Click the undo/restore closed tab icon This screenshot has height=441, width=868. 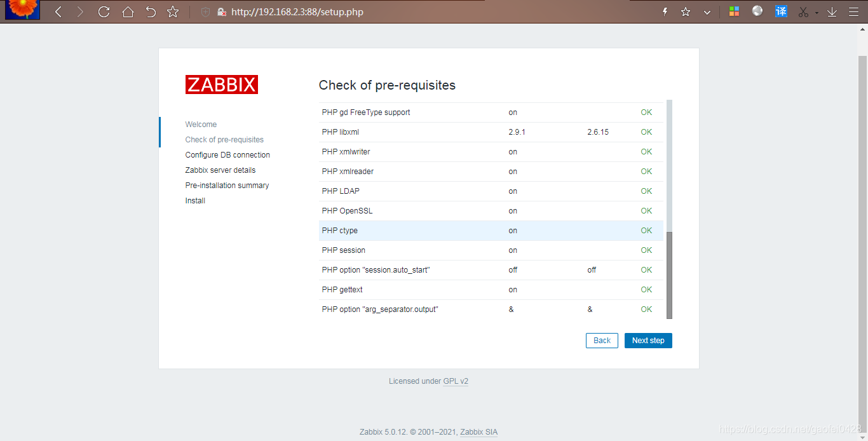pyautogui.click(x=151, y=11)
